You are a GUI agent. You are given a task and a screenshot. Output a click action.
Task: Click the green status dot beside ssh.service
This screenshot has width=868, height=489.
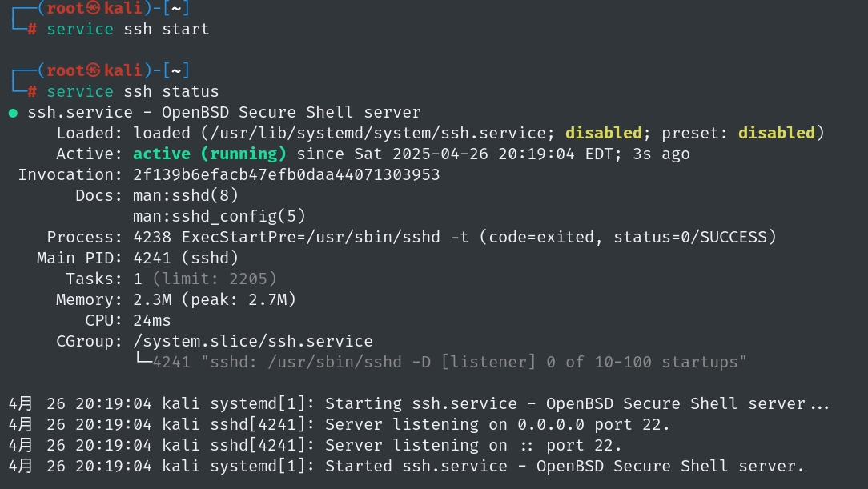[13, 113]
